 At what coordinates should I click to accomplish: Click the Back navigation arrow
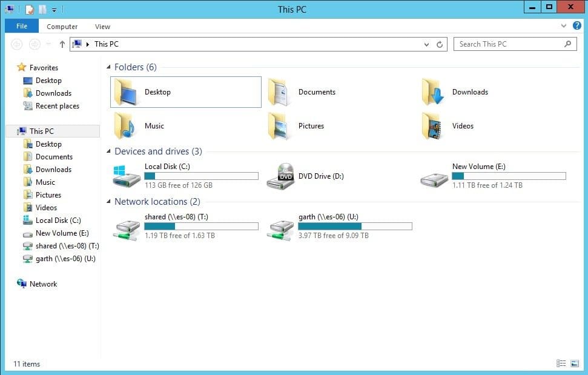point(16,44)
